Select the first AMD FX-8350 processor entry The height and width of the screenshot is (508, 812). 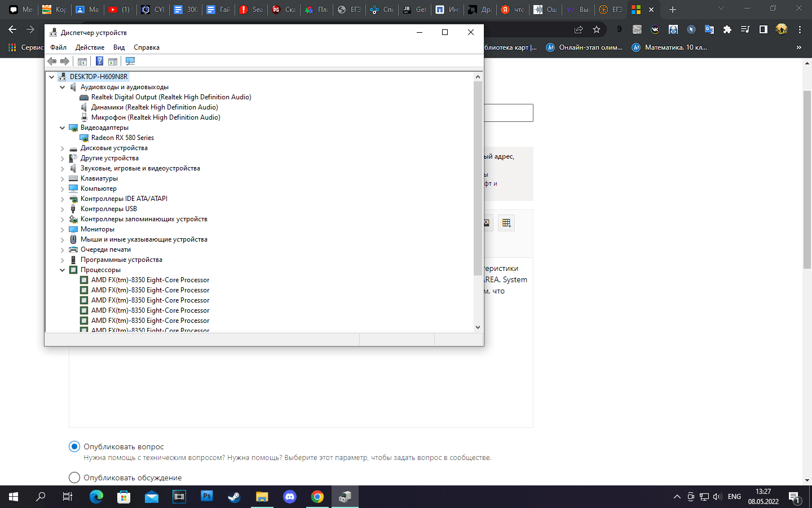[150, 280]
